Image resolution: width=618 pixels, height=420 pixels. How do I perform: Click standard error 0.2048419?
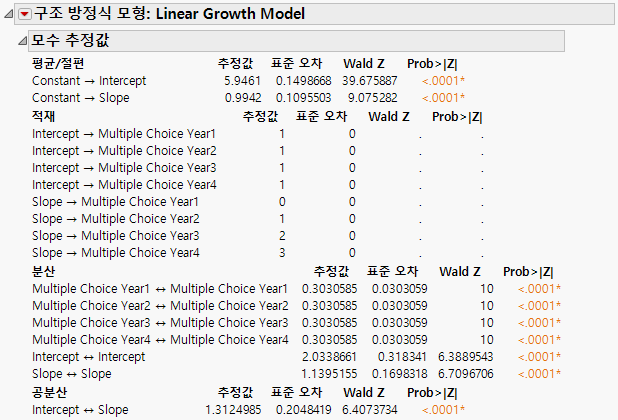(x=303, y=410)
